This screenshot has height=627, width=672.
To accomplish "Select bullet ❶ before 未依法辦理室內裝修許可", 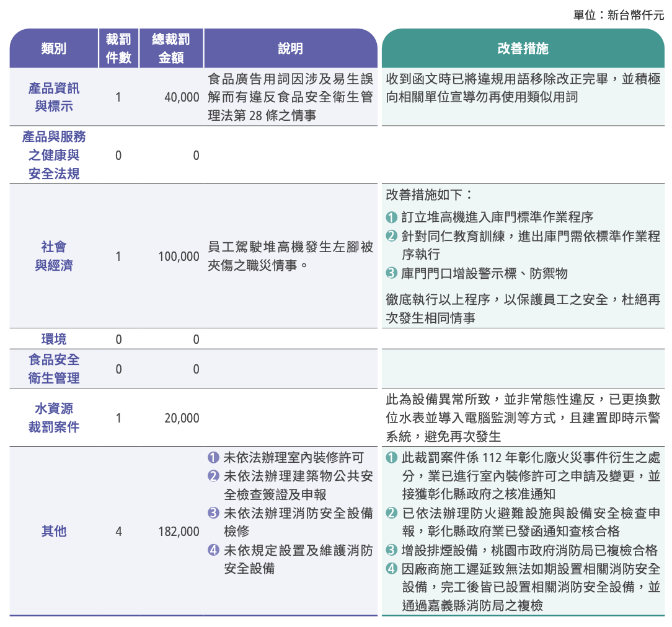I will (213, 458).
